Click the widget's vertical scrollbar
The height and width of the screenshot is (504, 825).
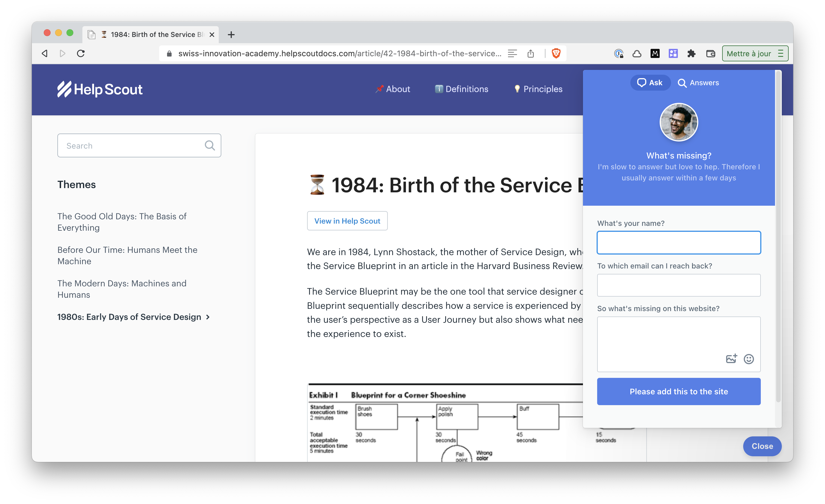click(778, 234)
